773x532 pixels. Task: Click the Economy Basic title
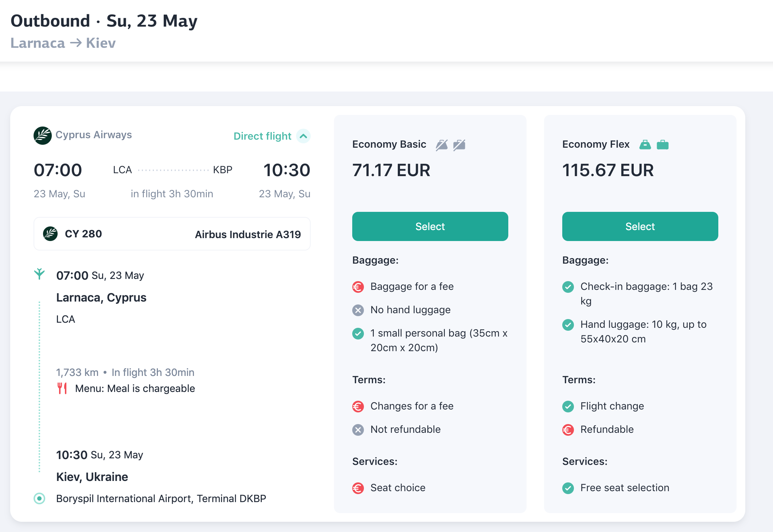pos(389,144)
